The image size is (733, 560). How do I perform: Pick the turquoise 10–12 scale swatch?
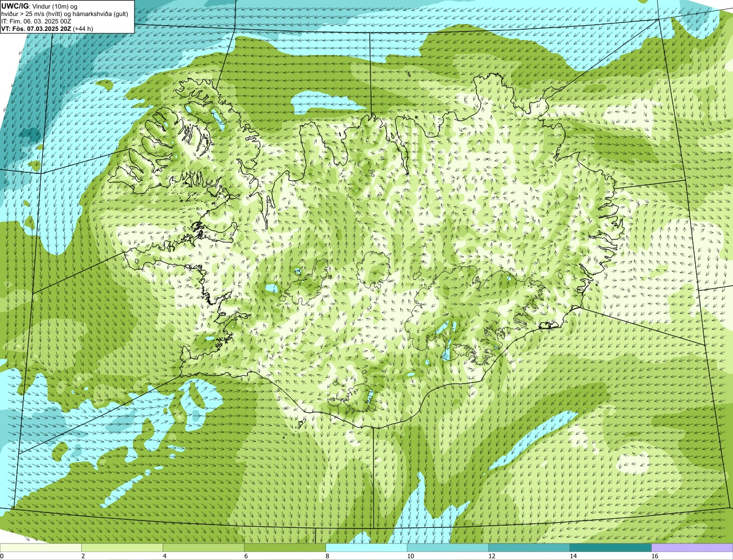(448, 547)
